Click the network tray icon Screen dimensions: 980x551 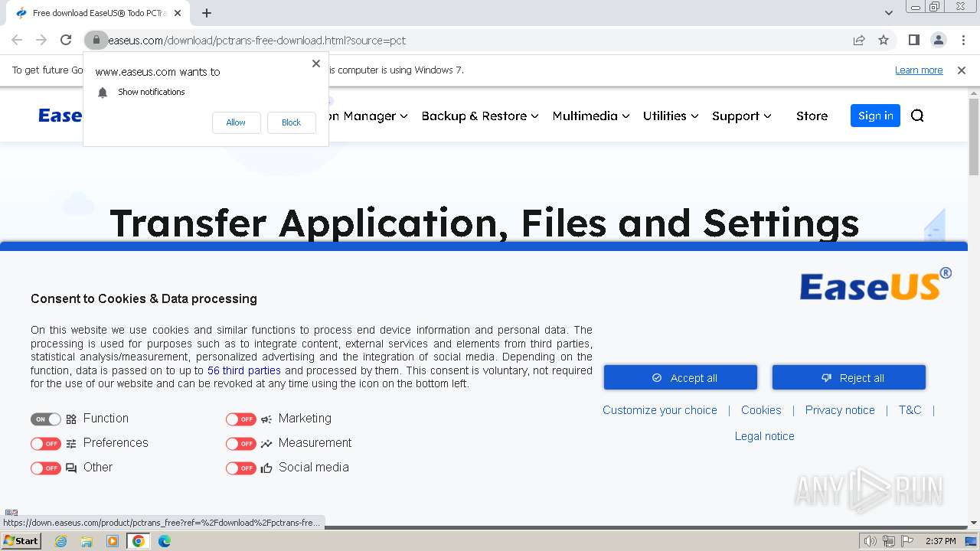point(889,541)
